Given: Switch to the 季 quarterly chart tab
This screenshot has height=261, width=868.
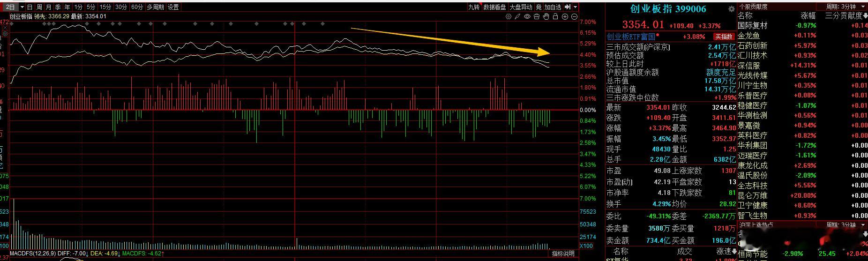Looking at the screenshot, I should tap(58, 7).
